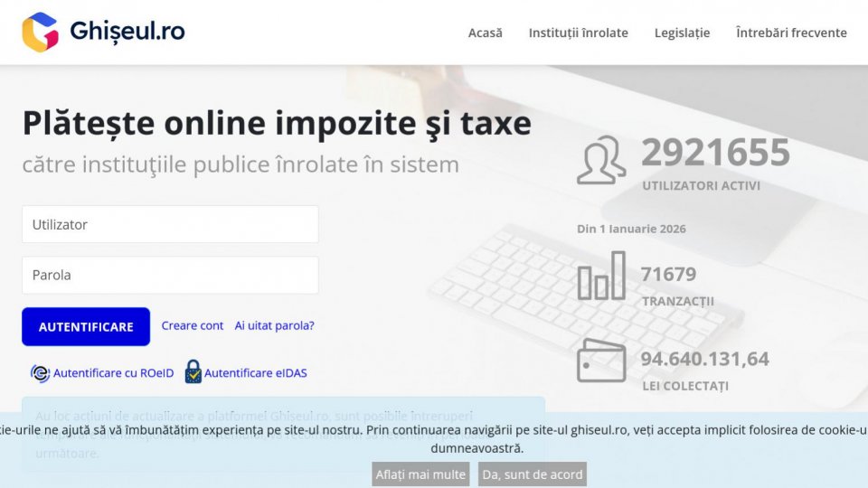The height and width of the screenshot is (488, 868).
Task: Choose Autentificare eIDAS link
Action: pyautogui.click(x=255, y=373)
